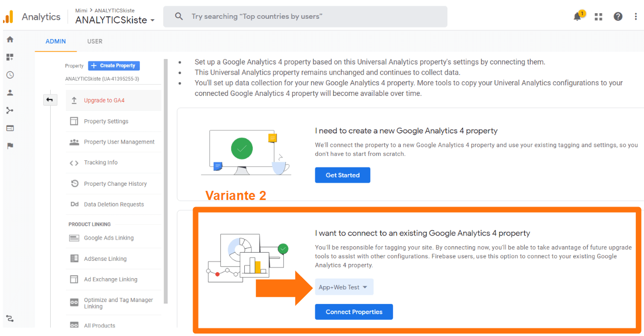Screen dimensions: 644x336
Task: Open Property Settings in the admin menu
Action: [x=106, y=121]
